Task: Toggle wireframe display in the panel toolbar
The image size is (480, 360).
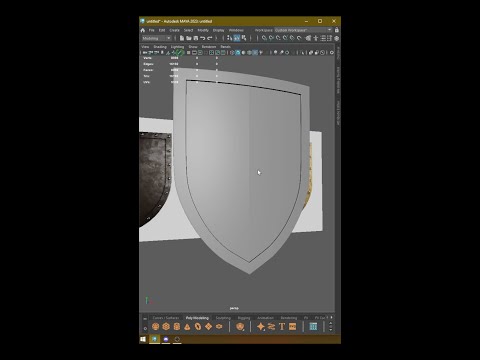Action: [232, 53]
